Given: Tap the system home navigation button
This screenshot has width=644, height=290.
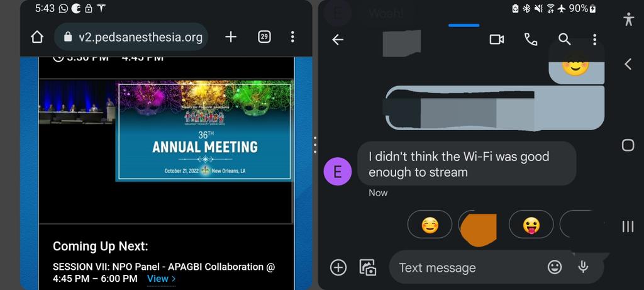Looking at the screenshot, I should (628, 145).
